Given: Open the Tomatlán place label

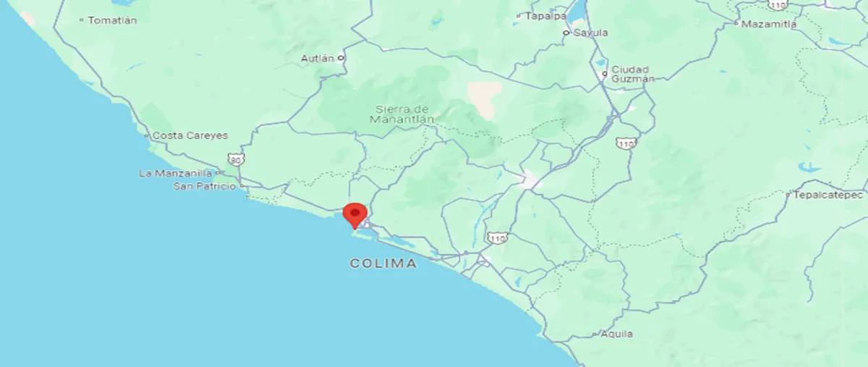Looking at the screenshot, I should [112, 21].
